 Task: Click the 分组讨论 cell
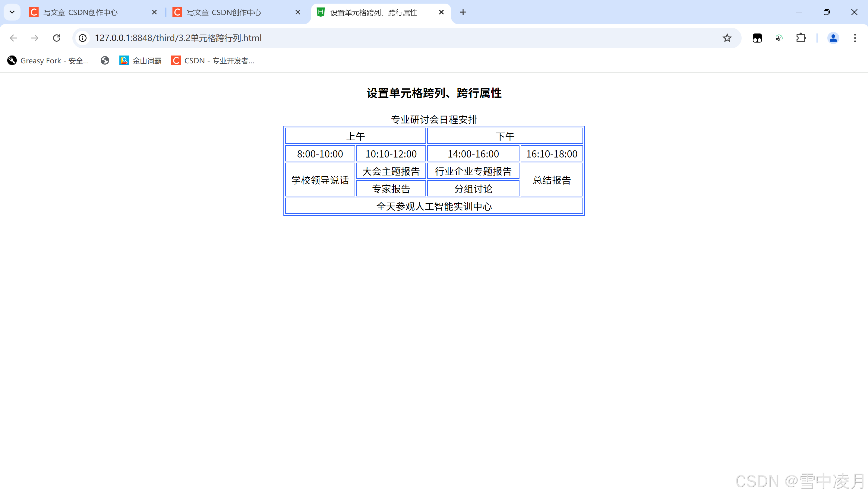pos(473,188)
